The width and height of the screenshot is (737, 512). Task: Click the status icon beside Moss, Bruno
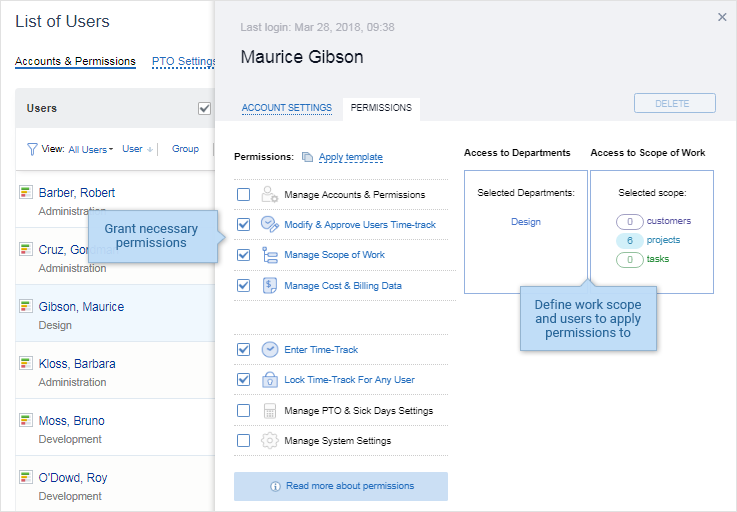26,420
